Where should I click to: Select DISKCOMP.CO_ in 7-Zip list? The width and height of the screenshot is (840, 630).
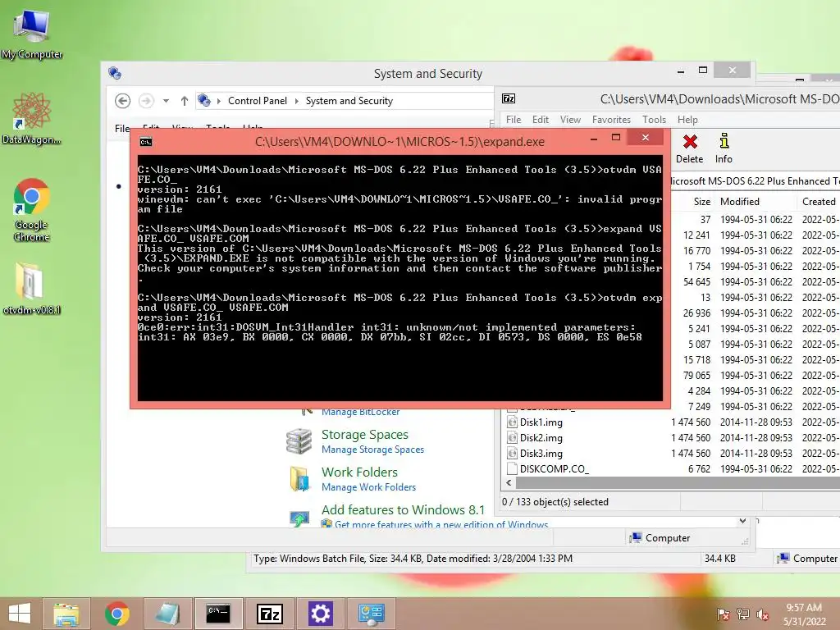[x=555, y=468]
